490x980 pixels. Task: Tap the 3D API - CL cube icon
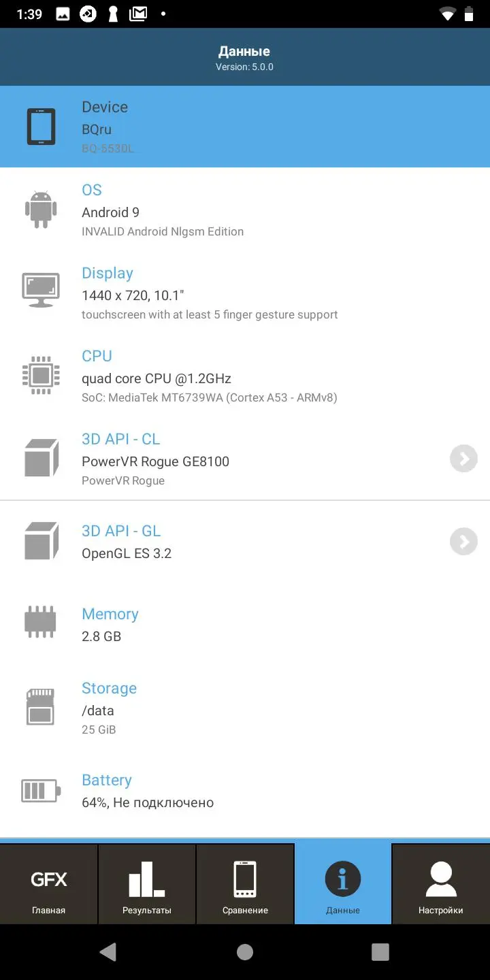point(41,458)
